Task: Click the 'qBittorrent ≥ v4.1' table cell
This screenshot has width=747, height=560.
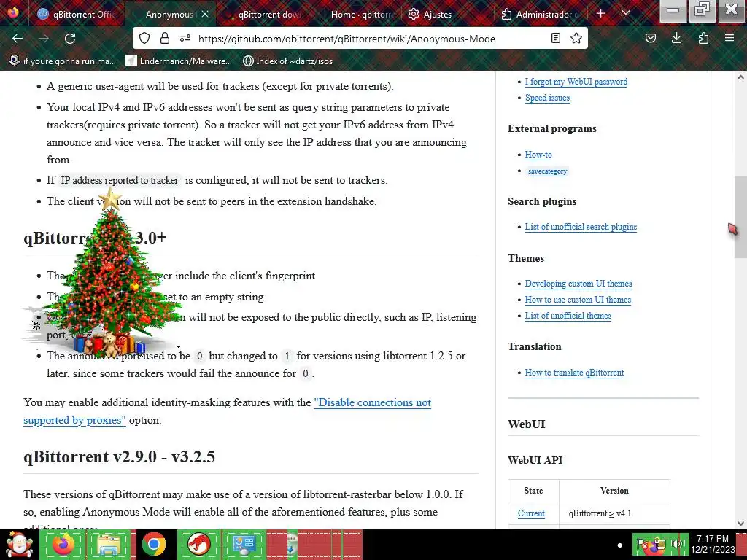Action: (x=614, y=513)
